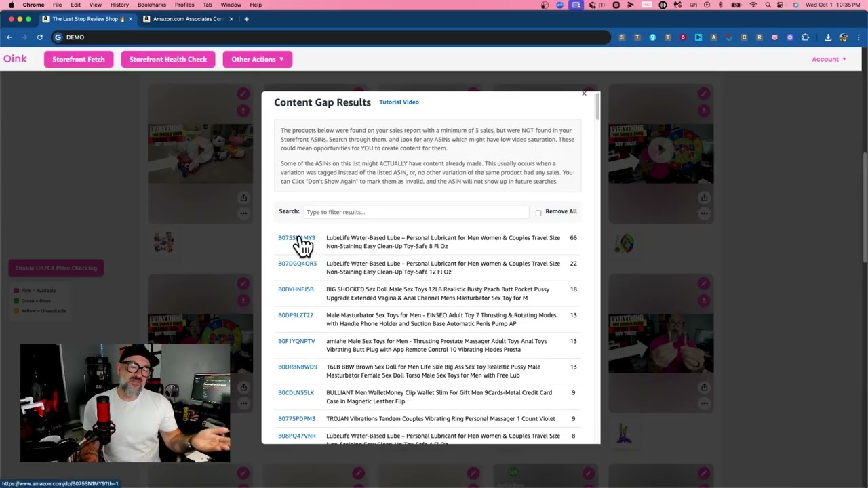868x488 pixels.
Task: Click the Storefront Health Check button
Action: pyautogui.click(x=168, y=59)
